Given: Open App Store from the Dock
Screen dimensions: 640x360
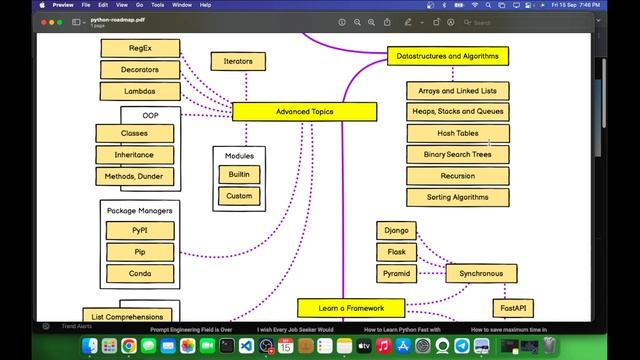Looking at the screenshot, I should (403, 346).
